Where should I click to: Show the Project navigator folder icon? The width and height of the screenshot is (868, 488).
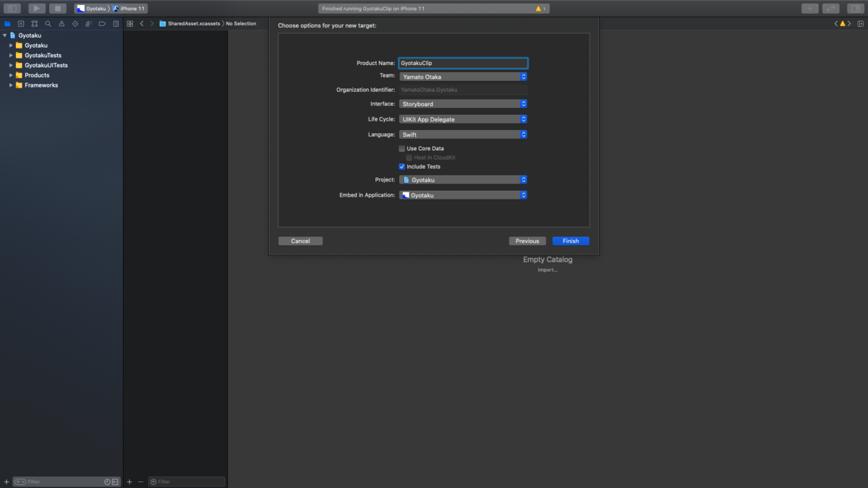point(7,24)
